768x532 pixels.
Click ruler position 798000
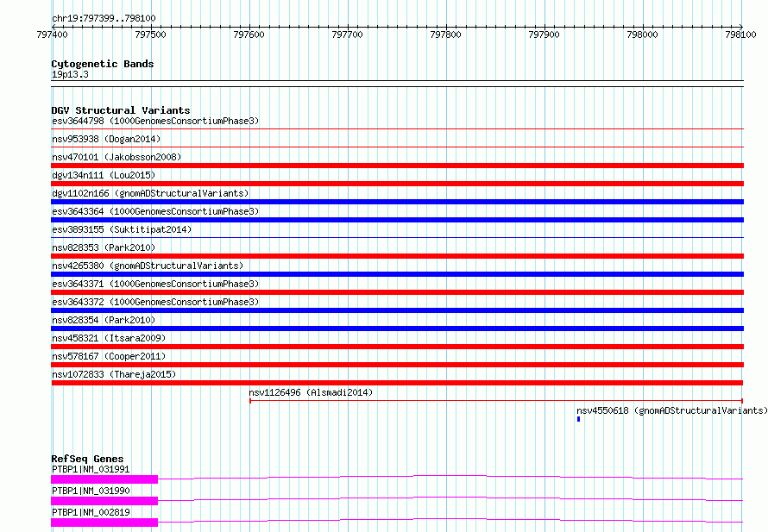point(643,34)
